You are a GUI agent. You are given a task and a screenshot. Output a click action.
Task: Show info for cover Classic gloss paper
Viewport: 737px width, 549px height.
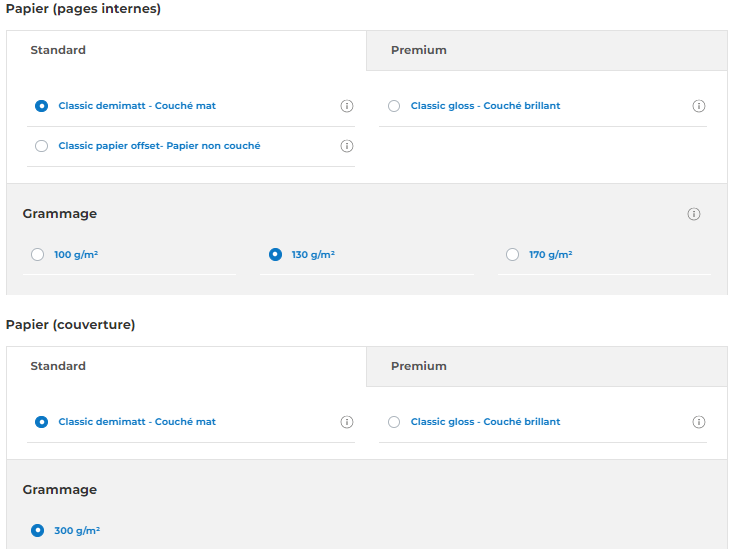tap(699, 422)
